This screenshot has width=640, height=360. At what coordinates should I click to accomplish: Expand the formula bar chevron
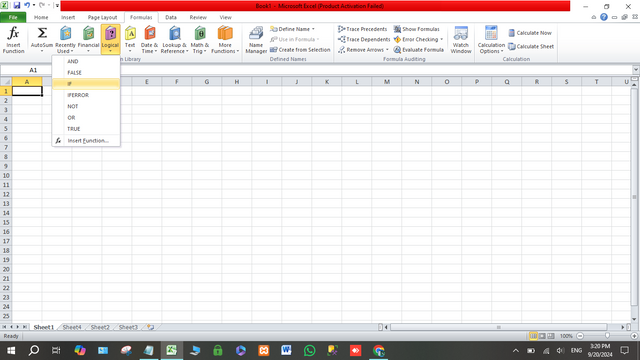(x=636, y=70)
